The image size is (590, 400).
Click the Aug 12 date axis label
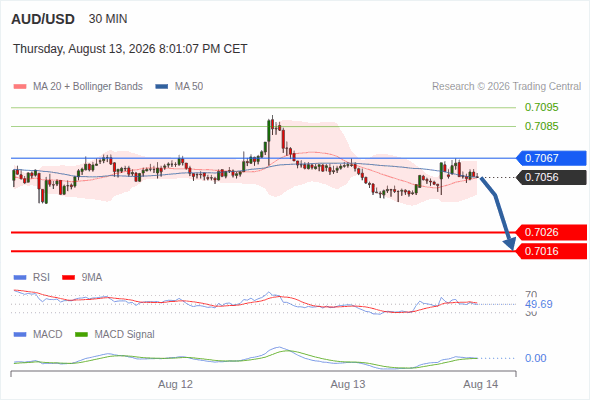175,384
